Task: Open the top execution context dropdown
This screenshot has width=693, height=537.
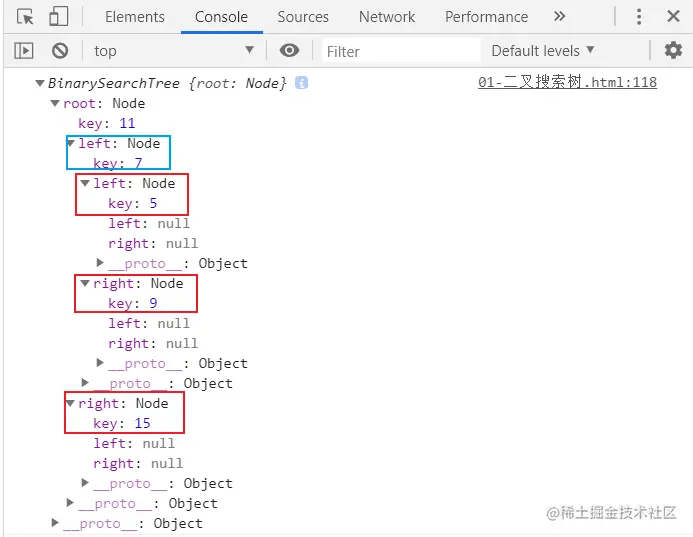Action: tap(174, 51)
